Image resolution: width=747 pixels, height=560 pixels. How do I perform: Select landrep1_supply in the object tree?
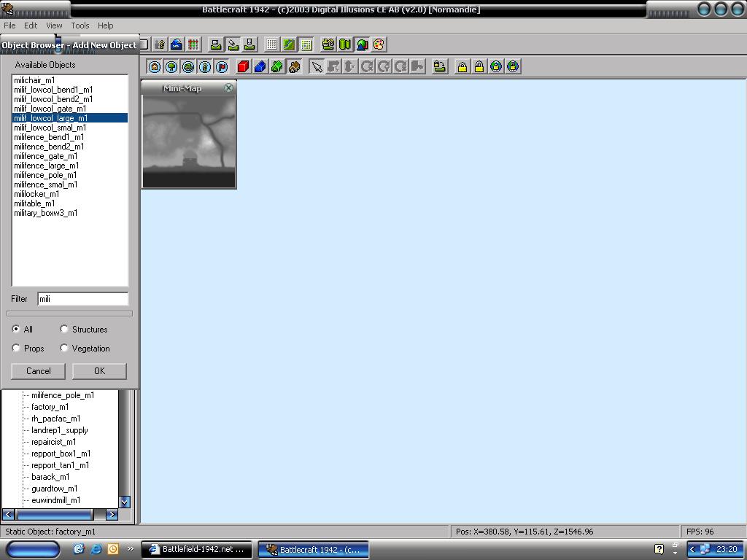click(60, 430)
